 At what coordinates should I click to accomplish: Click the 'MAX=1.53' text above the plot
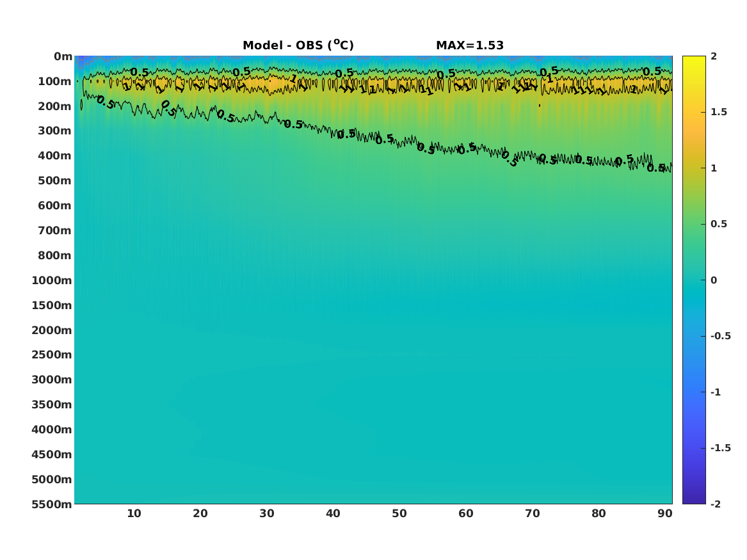point(470,45)
